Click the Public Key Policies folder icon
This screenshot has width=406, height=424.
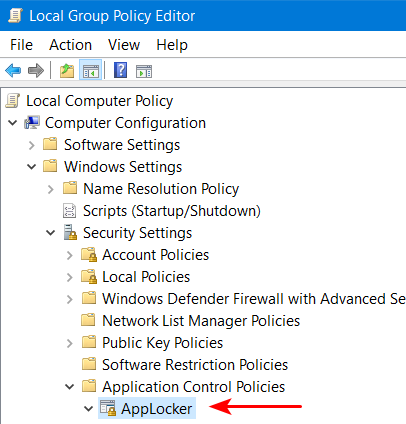[89, 342]
